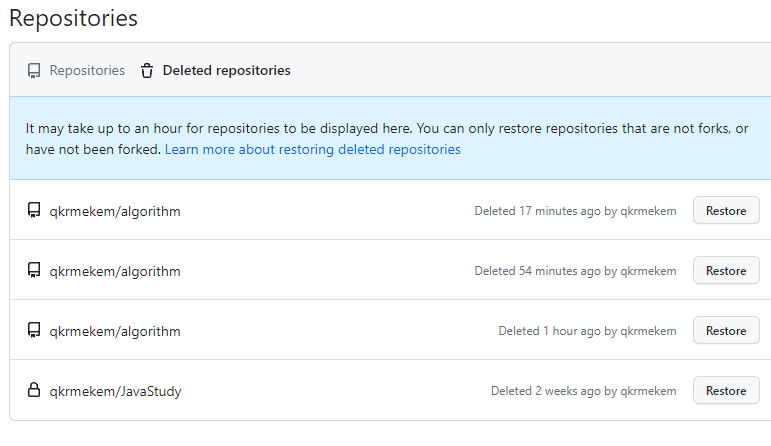
Task: Click qkrmekem/algorithm name deleted 54 minutes ago
Action: pyautogui.click(x=115, y=271)
